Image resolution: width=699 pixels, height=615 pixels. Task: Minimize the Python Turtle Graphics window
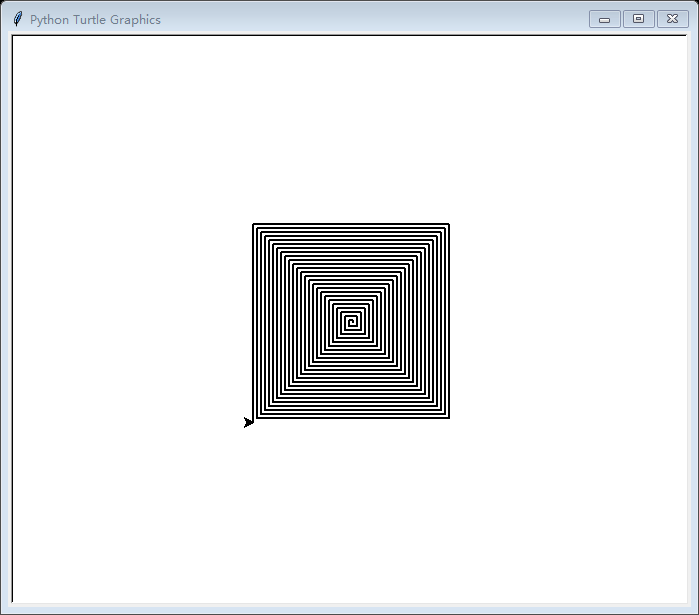point(604,19)
